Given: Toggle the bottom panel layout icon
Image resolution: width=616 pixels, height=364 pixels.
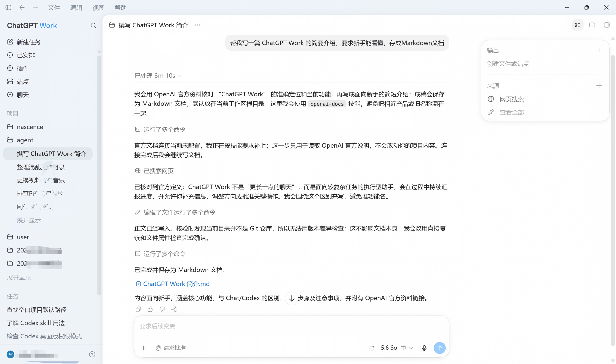Looking at the screenshot, I should (592, 25).
